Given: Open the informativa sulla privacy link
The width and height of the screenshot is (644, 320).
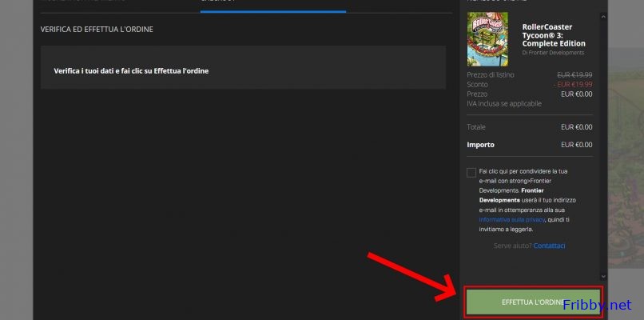Looking at the screenshot, I should 511,218.
